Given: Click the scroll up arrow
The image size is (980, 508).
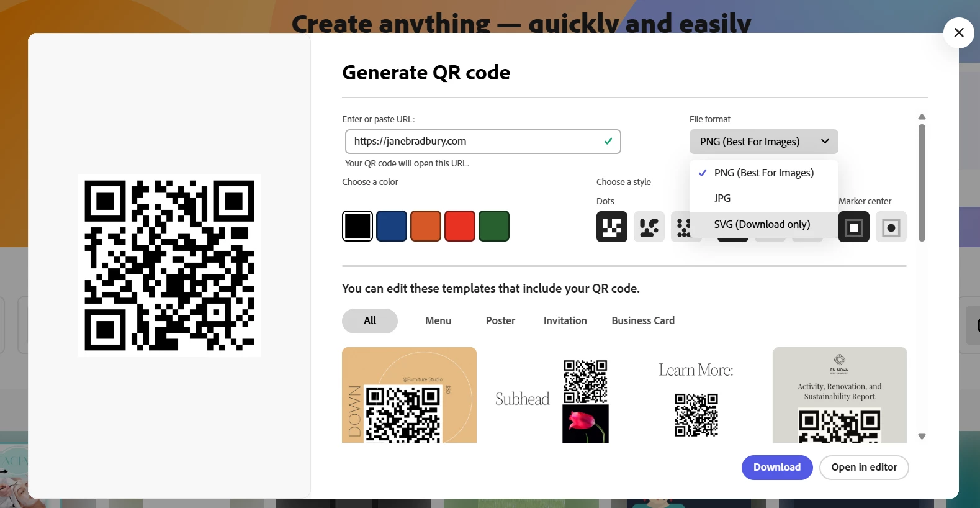Looking at the screenshot, I should [922, 117].
